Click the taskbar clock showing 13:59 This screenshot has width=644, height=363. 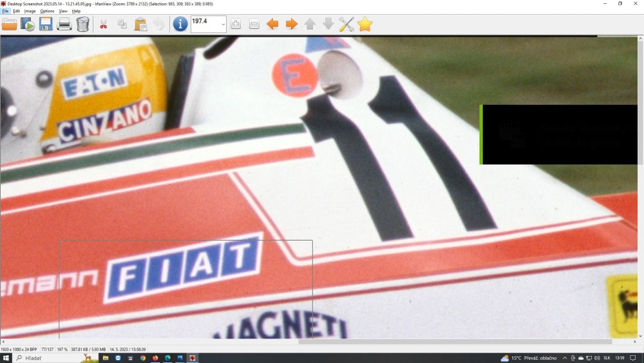point(620,358)
